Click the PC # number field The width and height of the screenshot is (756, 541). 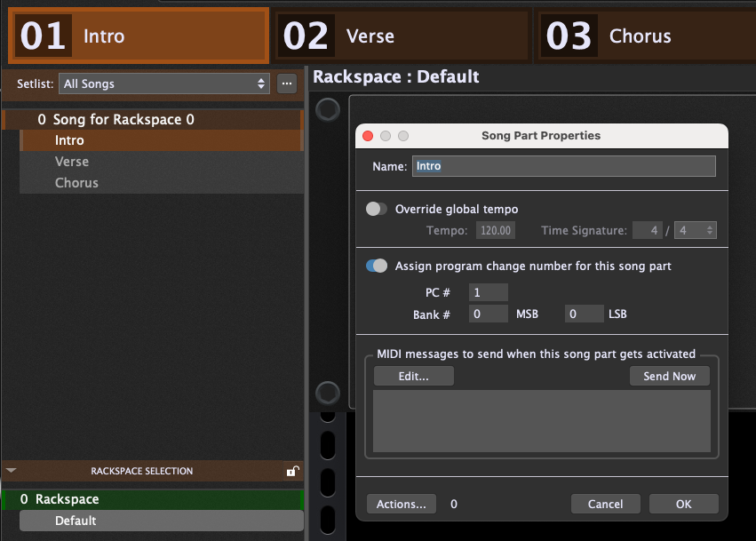(x=488, y=292)
